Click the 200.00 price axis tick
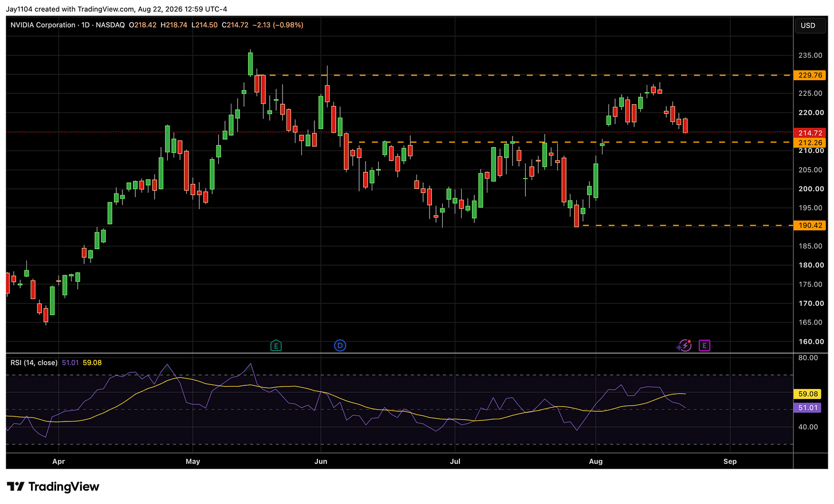Image resolution: width=834 pixels, height=504 pixels. tap(811, 189)
